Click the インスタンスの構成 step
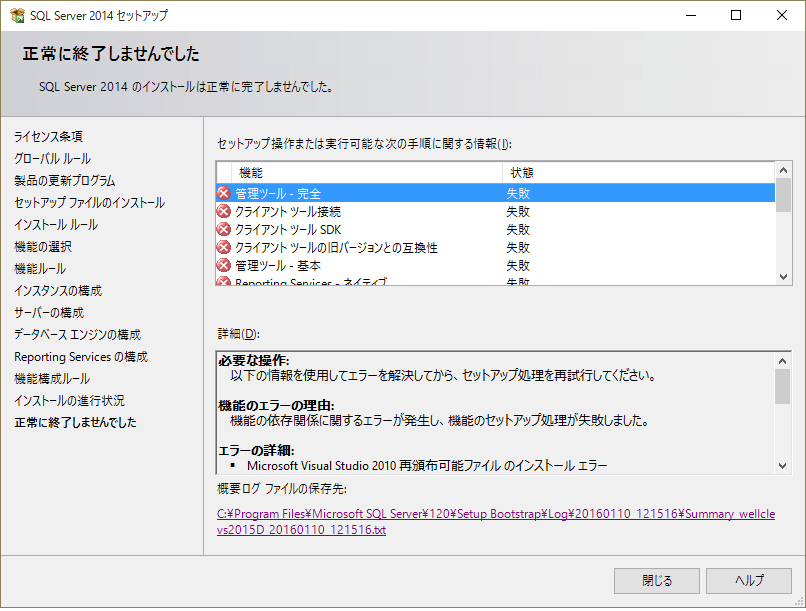The image size is (806, 611). [58, 291]
